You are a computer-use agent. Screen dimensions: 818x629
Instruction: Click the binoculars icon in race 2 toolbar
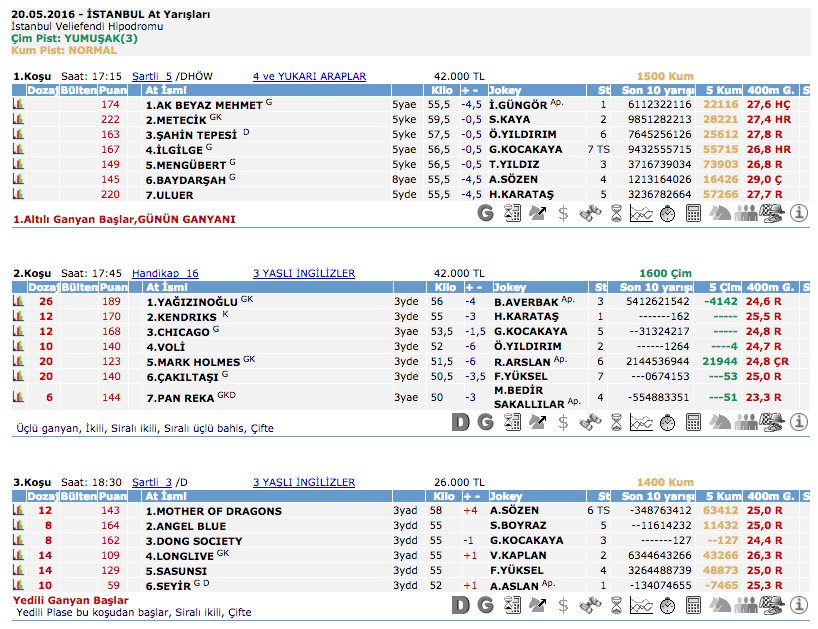pyautogui.click(x=590, y=422)
